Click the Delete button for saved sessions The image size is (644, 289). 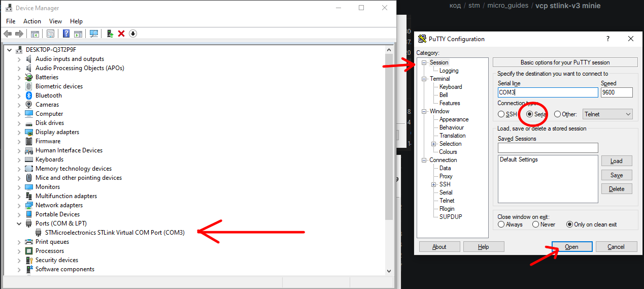pos(617,189)
